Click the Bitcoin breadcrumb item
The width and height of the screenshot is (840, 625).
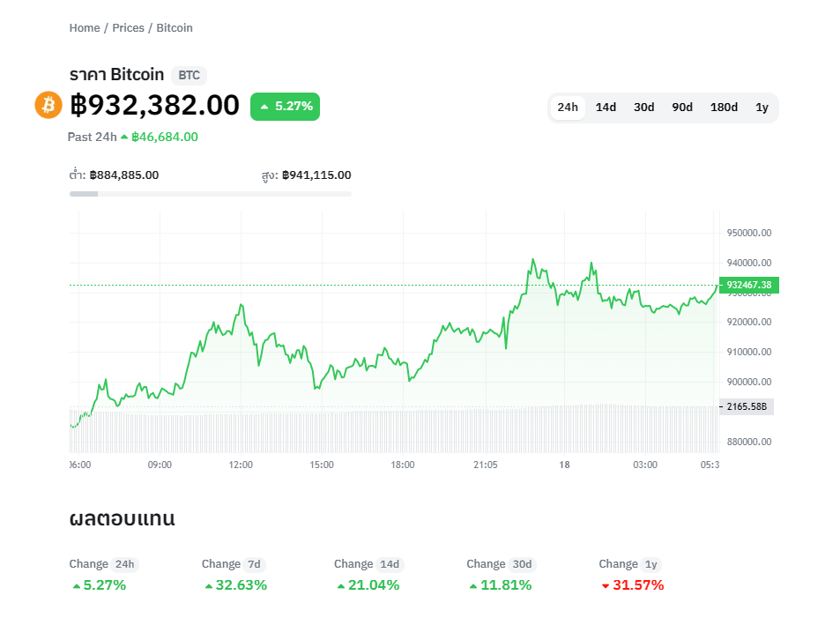[x=175, y=28]
